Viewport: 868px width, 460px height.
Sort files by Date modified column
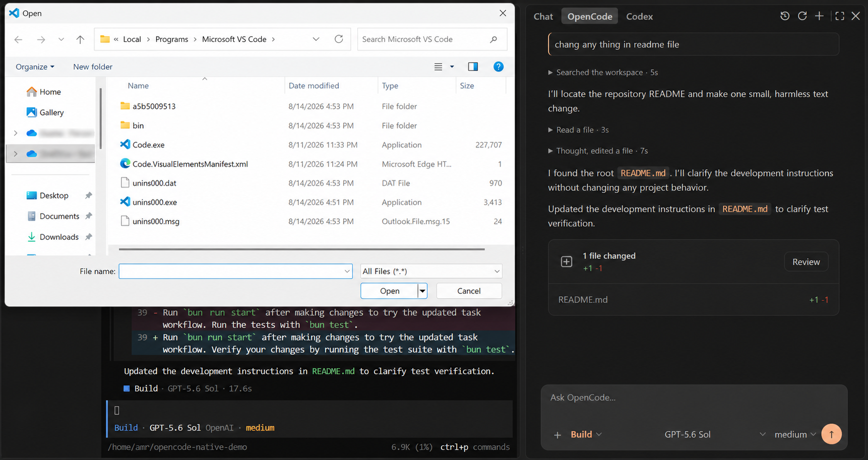(x=314, y=86)
